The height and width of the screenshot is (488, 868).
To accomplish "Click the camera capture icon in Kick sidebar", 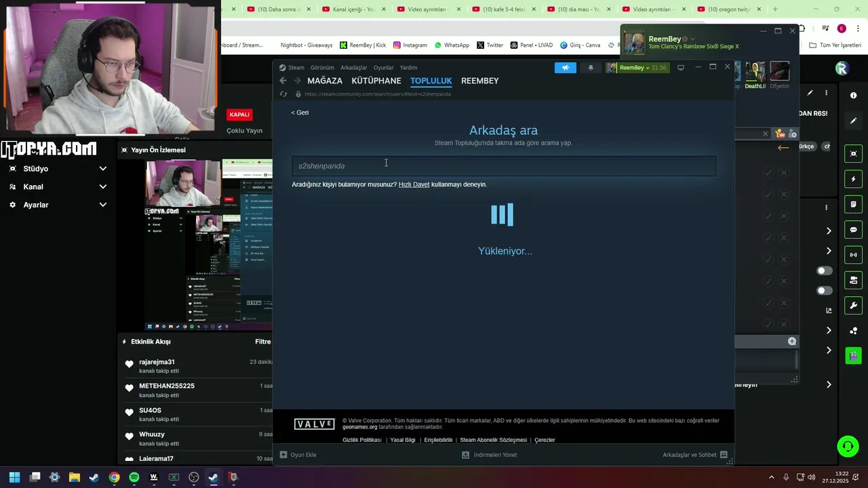I will click(853, 154).
